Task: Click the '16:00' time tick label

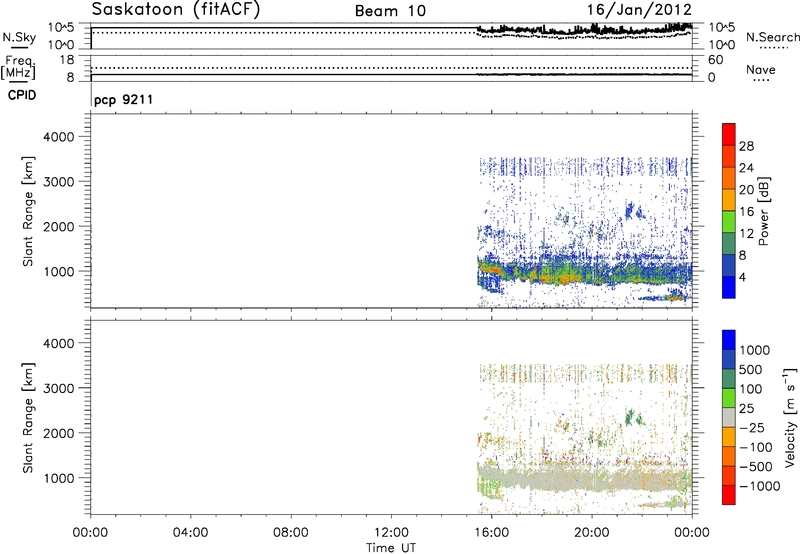Action: coord(491,533)
